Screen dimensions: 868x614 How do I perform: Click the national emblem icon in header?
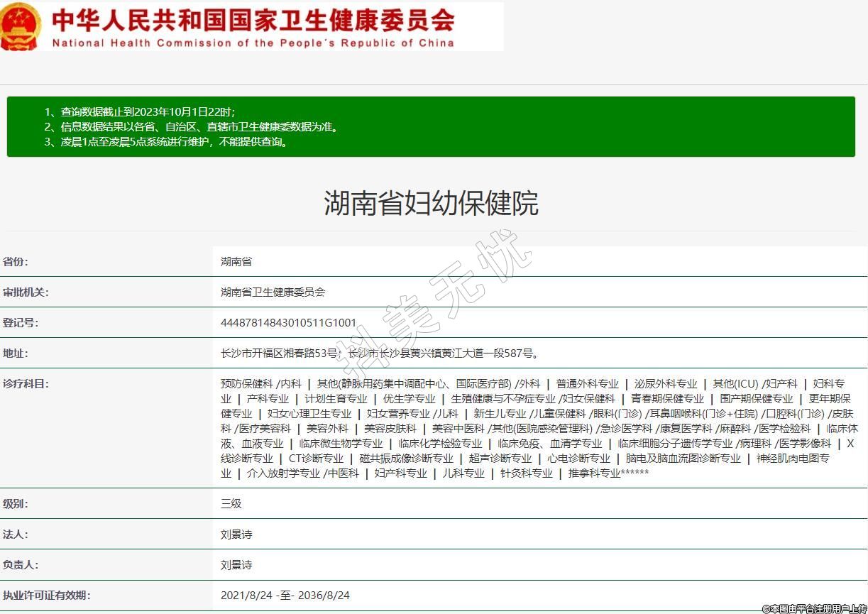coord(21,26)
